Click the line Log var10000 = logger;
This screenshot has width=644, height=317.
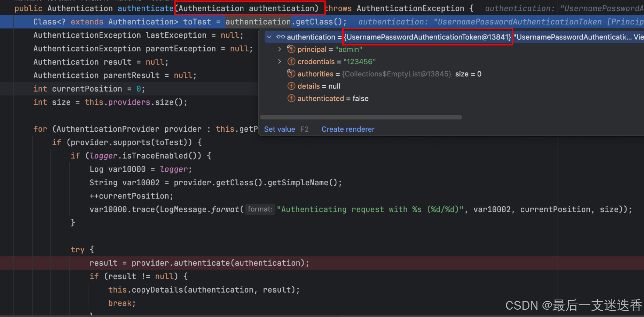coord(141,169)
